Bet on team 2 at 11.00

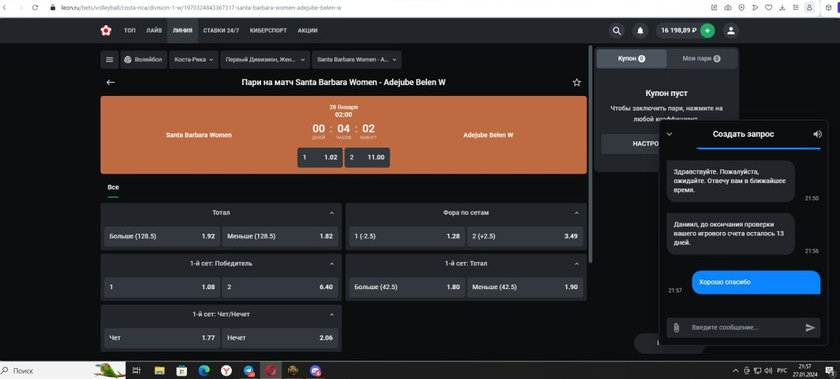[367, 158]
